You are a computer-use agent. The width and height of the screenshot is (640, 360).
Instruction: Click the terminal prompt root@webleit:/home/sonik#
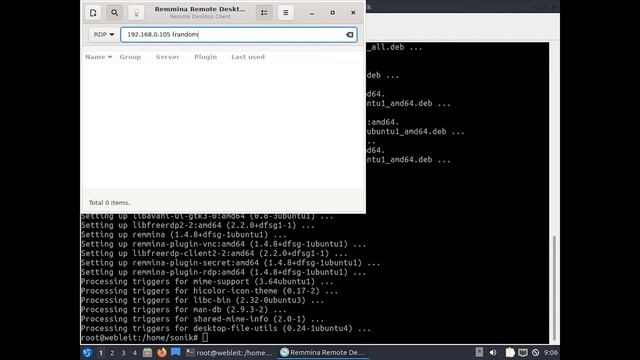(x=139, y=338)
